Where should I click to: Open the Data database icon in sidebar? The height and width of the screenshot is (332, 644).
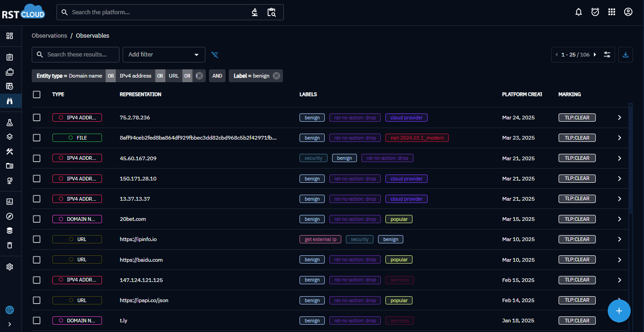(x=10, y=231)
